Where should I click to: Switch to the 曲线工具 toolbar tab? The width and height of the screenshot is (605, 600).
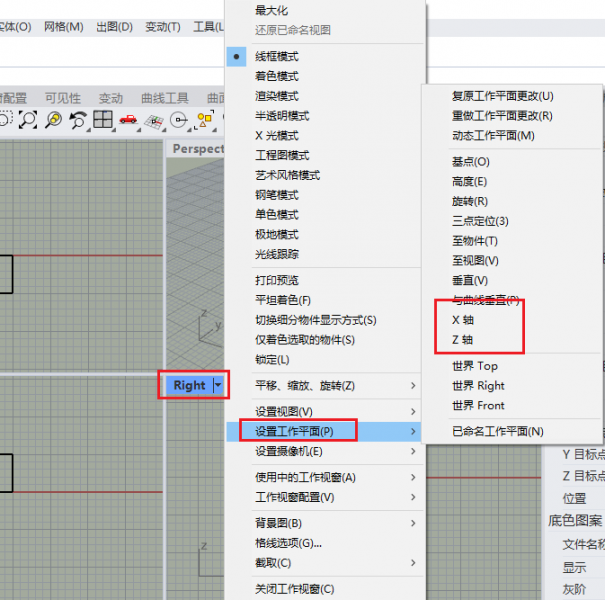tap(165, 98)
